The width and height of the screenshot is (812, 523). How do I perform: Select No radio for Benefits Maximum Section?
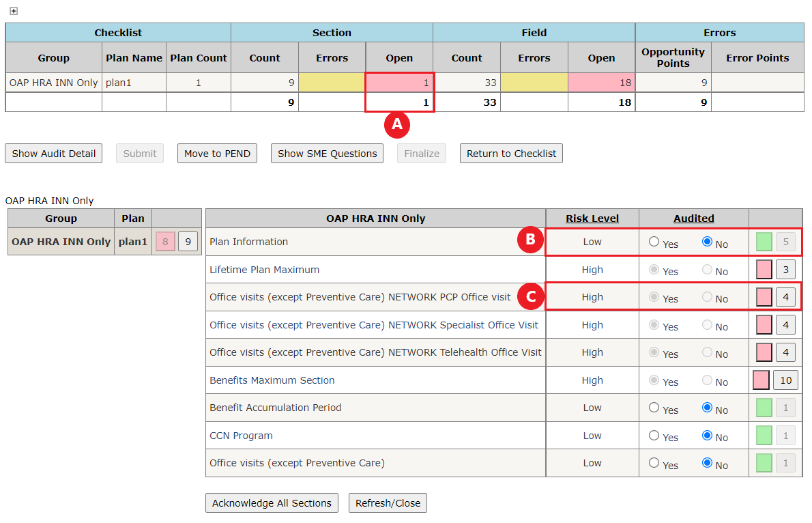tap(707, 380)
